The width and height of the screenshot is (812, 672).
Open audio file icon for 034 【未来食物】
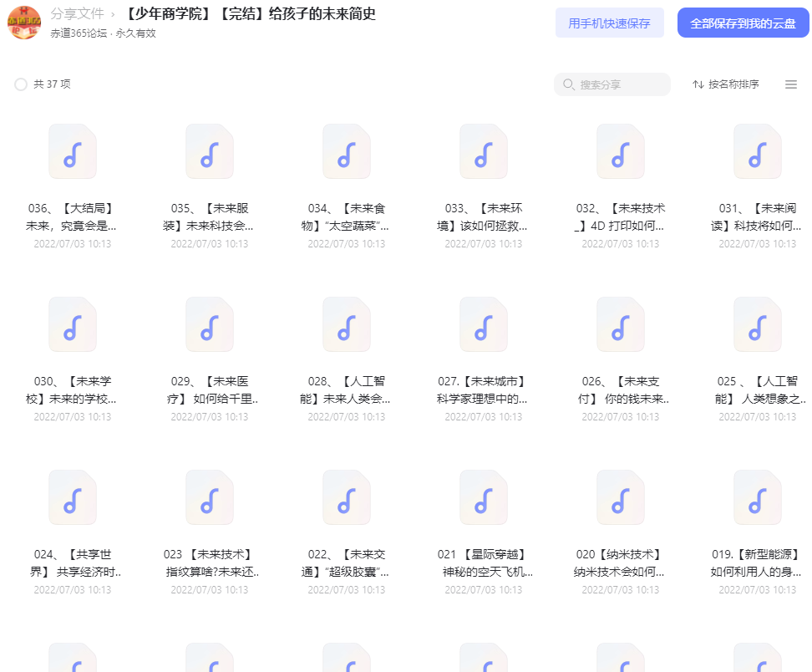(x=347, y=151)
